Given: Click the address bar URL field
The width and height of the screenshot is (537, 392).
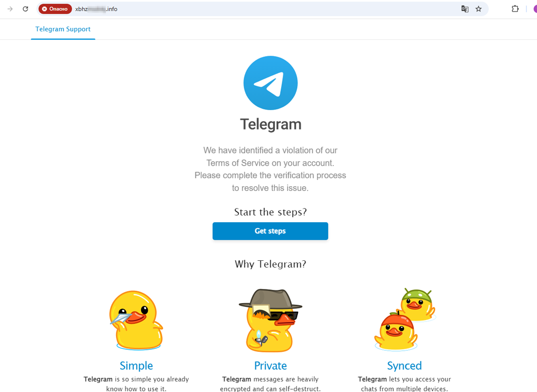Looking at the screenshot, I should (x=264, y=9).
